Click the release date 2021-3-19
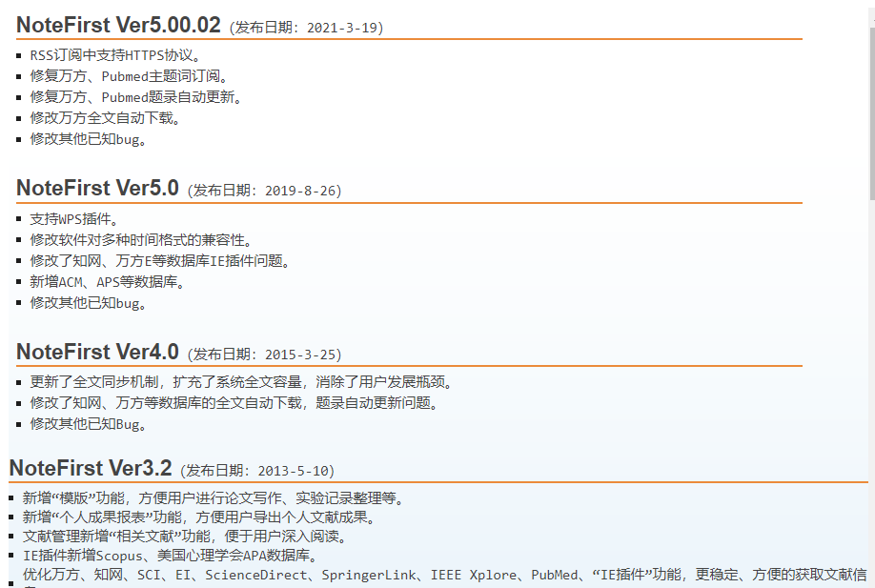 point(342,28)
